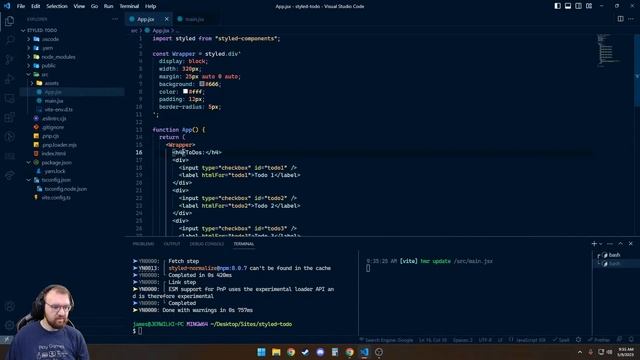Open notifications bell in status bar
This screenshot has height=360, width=640.
click(x=631, y=340)
